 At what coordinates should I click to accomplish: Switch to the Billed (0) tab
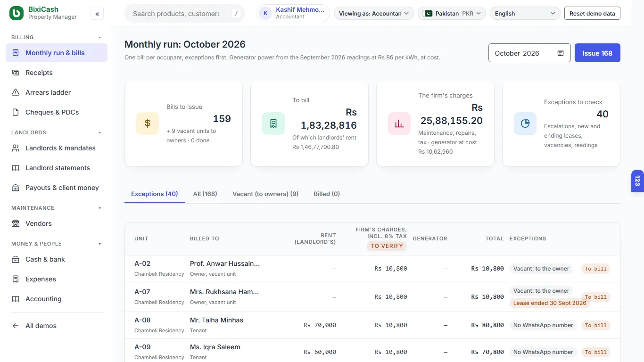click(327, 194)
